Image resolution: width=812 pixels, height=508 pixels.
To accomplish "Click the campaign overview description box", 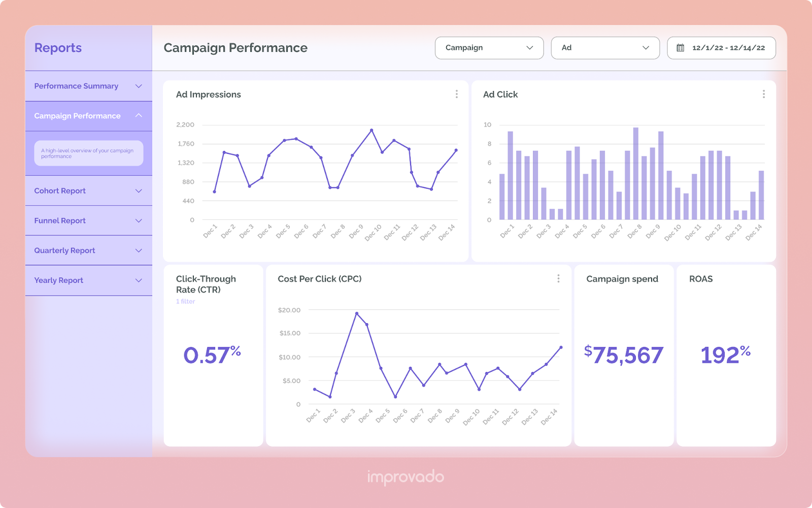I will point(88,153).
